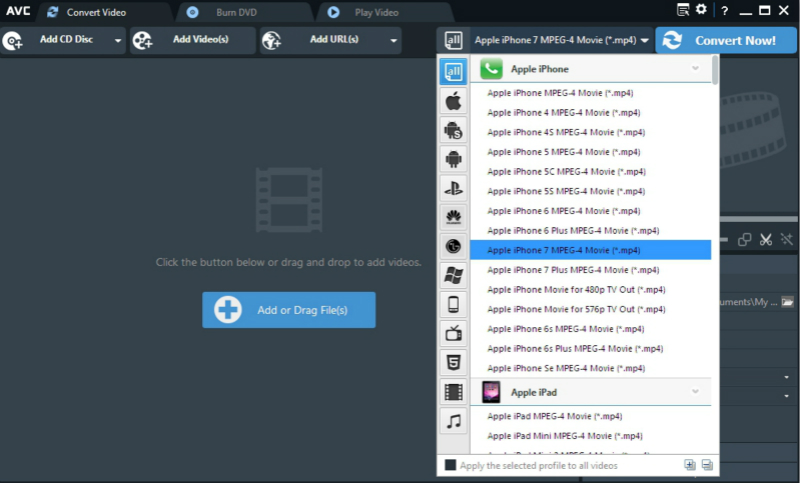Open the Android devices category
The image size is (800, 483).
tap(453, 159)
